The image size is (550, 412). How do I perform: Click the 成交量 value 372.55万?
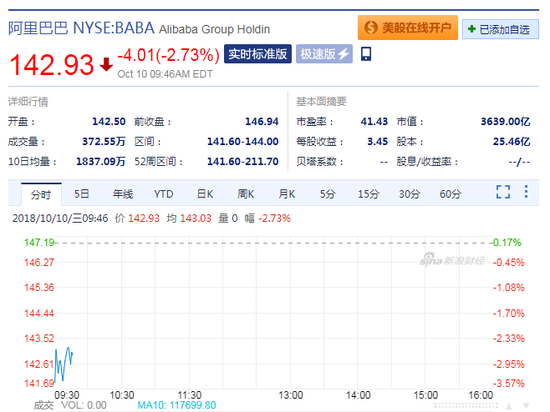(x=104, y=141)
